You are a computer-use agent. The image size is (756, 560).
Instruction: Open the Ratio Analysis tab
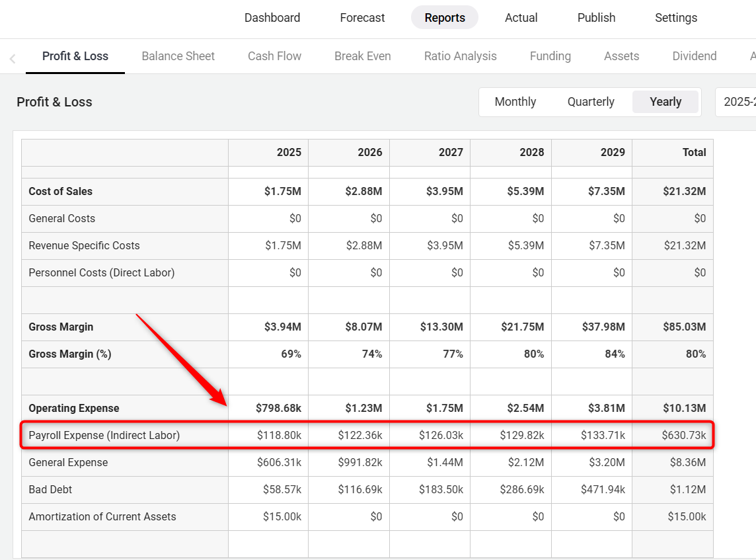coord(460,56)
